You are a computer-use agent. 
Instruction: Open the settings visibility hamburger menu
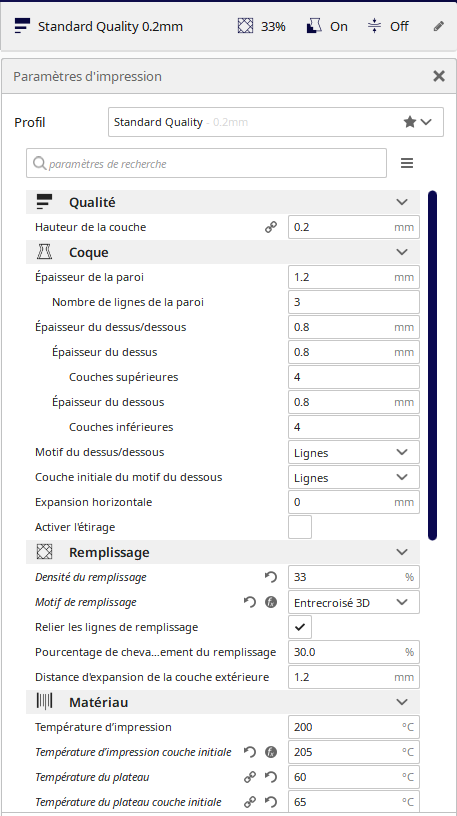407,163
